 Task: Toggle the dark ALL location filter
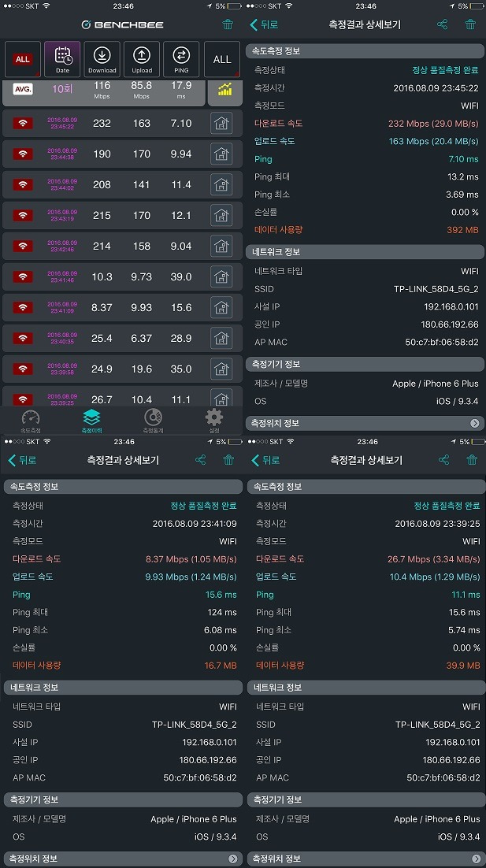coord(222,59)
